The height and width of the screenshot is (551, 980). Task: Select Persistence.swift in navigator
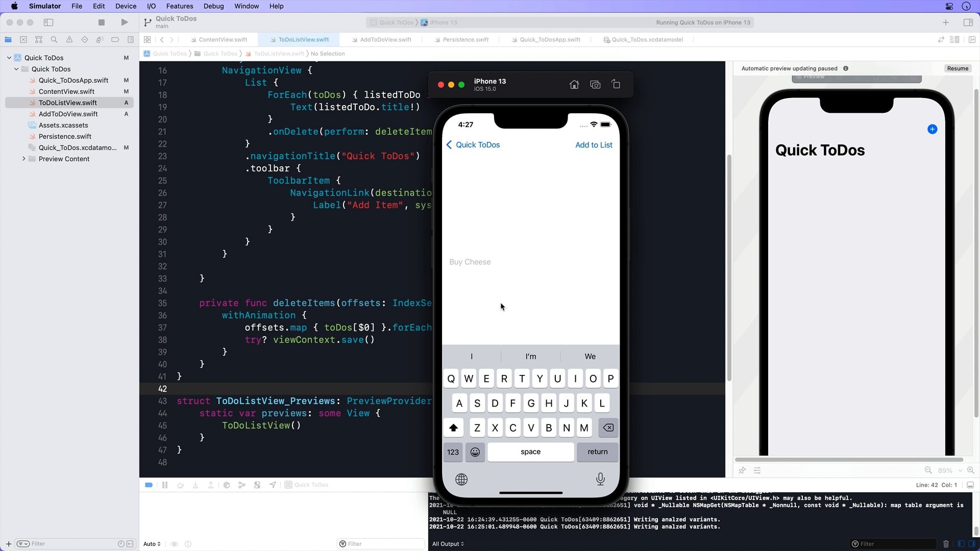[69, 136]
